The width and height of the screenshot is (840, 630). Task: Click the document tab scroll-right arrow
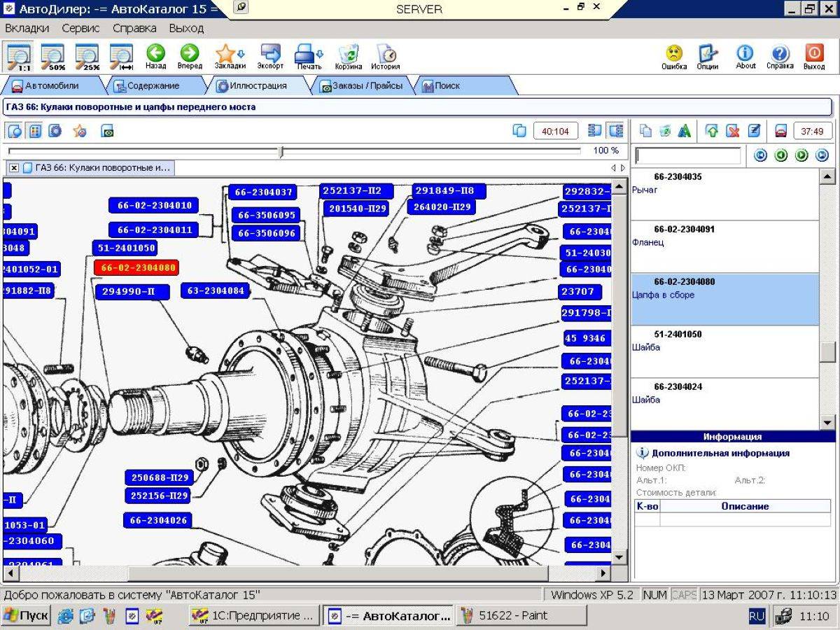pyautogui.click(x=622, y=168)
